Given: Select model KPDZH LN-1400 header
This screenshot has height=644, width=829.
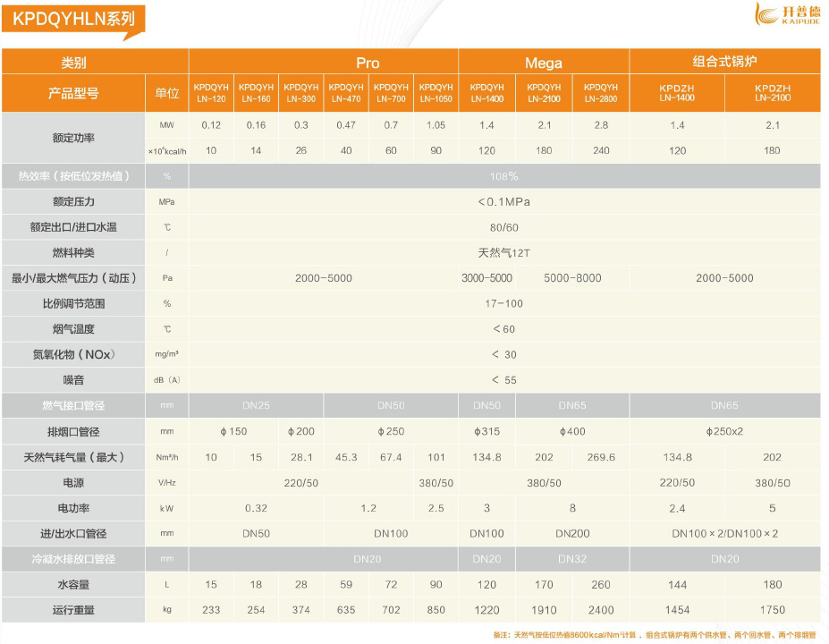Looking at the screenshot, I should [677, 93].
